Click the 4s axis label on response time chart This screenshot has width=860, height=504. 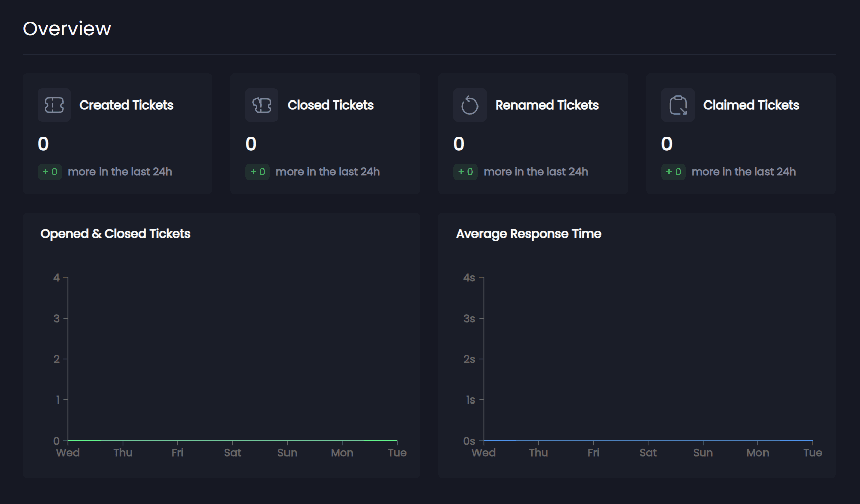point(469,277)
